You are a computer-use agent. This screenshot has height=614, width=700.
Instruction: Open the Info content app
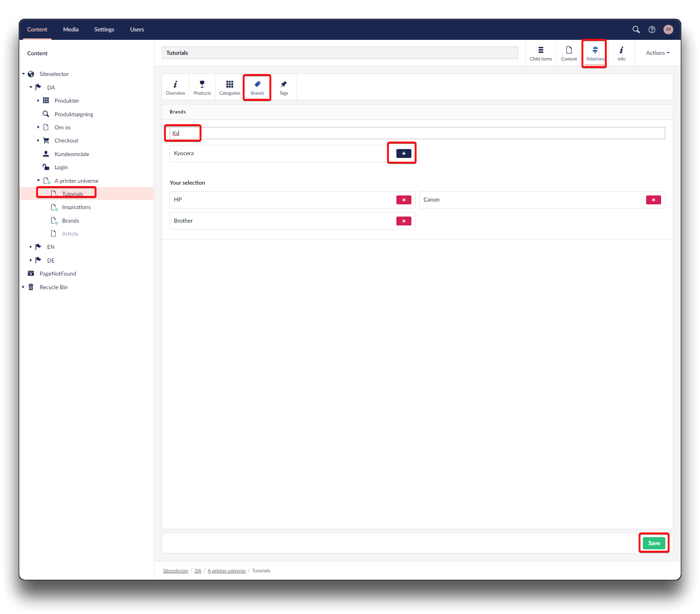[621, 53]
